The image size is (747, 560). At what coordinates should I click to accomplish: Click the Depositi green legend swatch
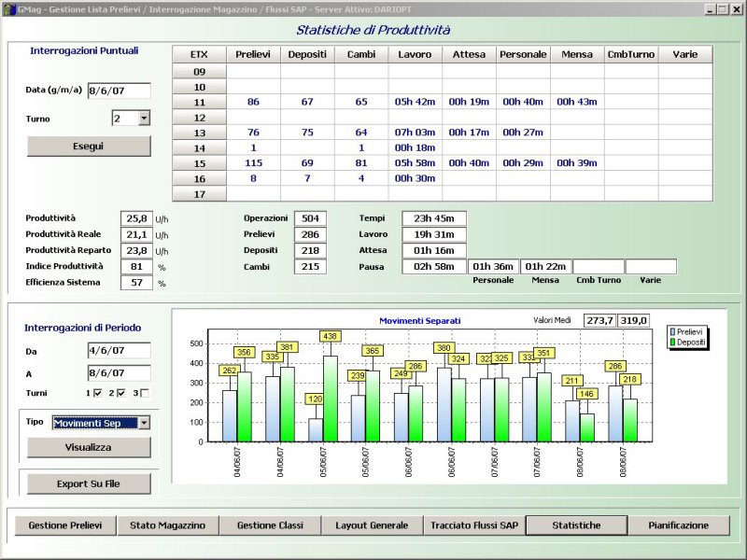(x=674, y=343)
